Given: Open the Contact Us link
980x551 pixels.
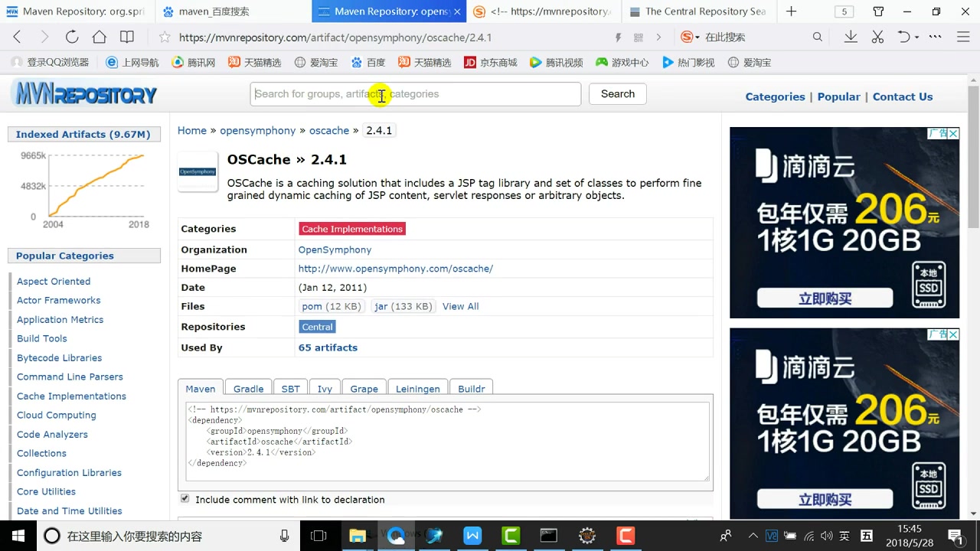Looking at the screenshot, I should click(x=903, y=96).
